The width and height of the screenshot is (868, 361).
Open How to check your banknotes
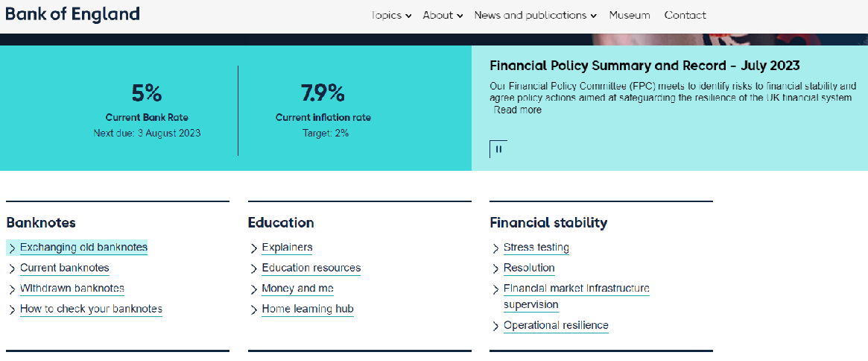[91, 309]
